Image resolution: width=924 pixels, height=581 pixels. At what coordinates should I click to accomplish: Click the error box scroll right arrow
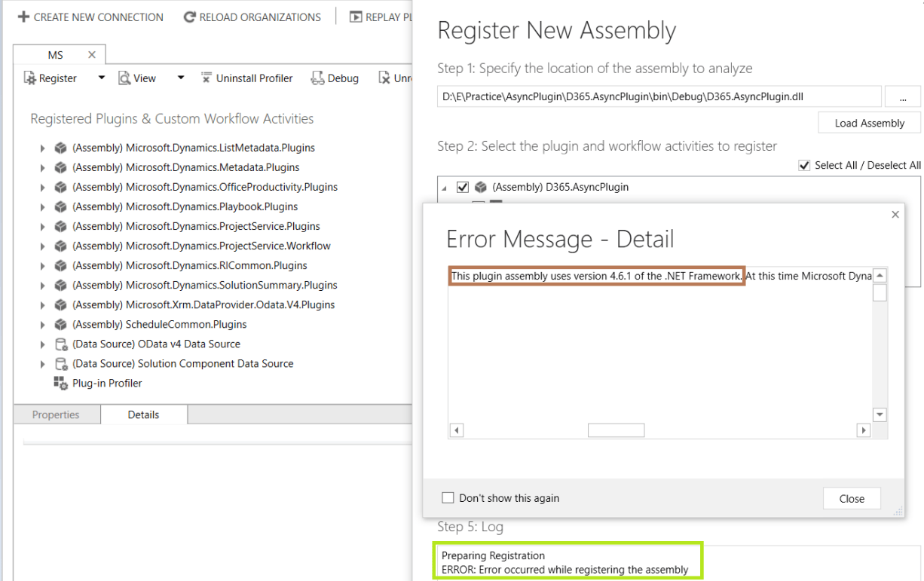pyautogui.click(x=864, y=430)
